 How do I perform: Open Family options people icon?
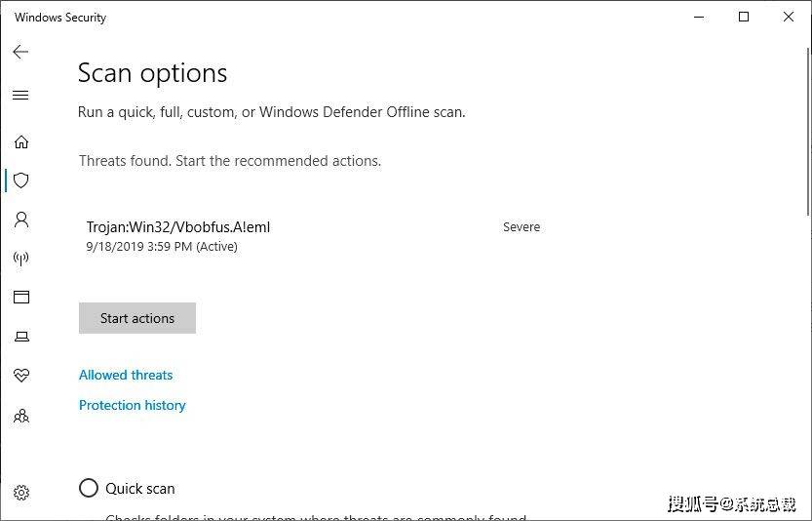21,416
